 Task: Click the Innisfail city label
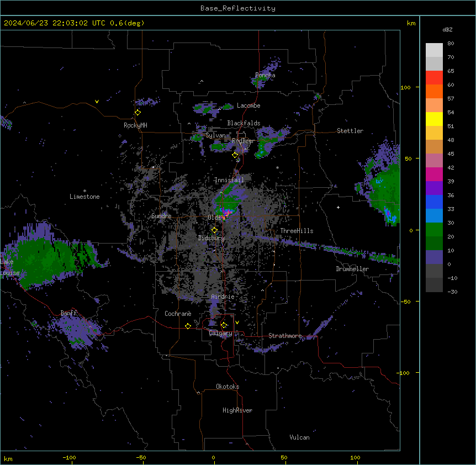coord(229,180)
